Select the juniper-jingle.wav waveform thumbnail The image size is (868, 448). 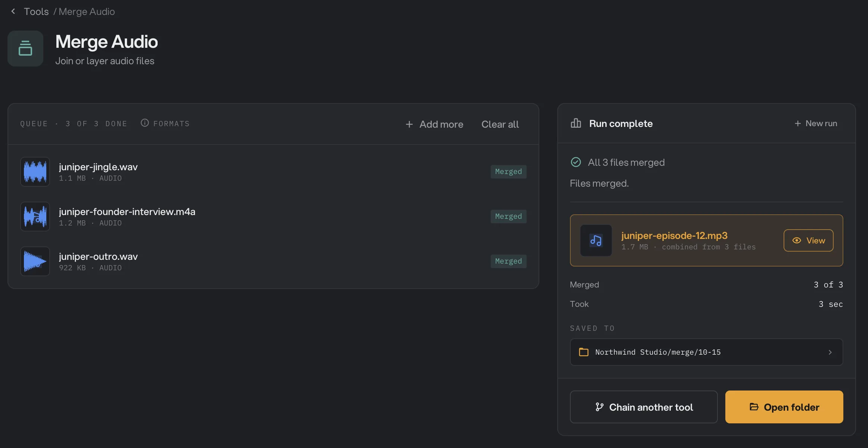(35, 172)
